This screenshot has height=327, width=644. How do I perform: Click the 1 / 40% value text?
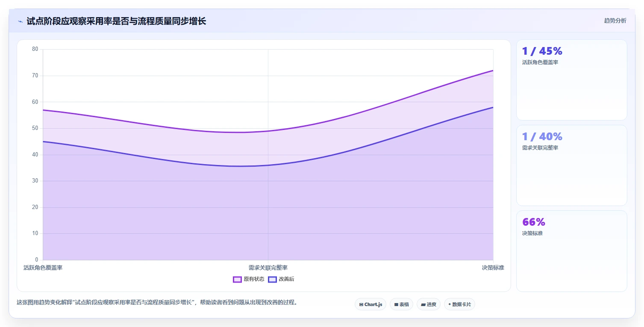click(542, 136)
